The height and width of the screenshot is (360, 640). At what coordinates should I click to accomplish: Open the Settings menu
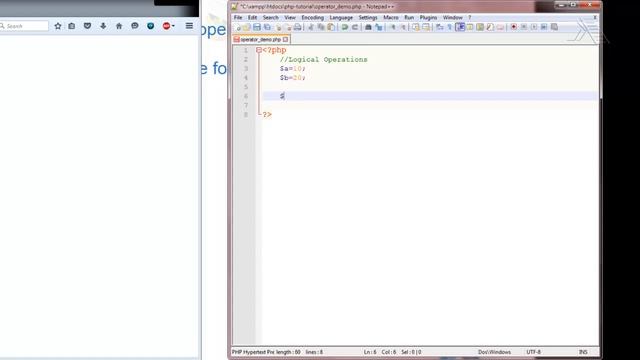tap(368, 18)
